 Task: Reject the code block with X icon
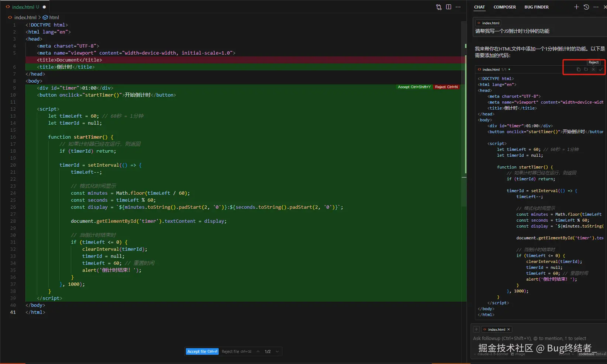click(593, 69)
